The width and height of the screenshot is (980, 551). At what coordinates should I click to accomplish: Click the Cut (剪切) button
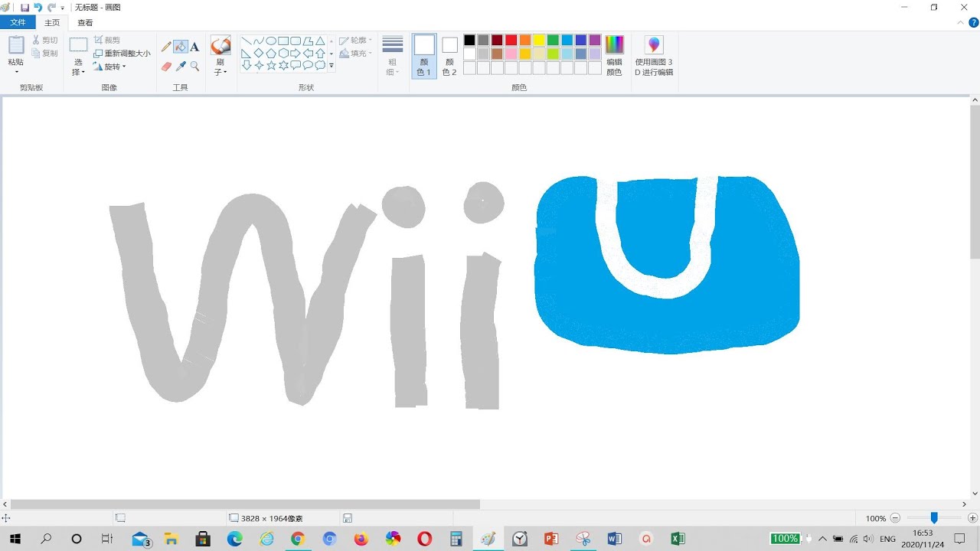(44, 40)
